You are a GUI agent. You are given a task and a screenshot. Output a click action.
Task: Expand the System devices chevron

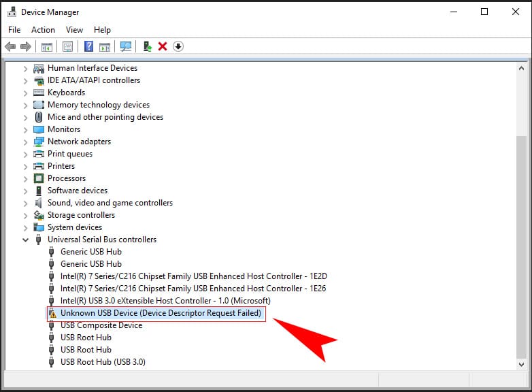click(25, 228)
